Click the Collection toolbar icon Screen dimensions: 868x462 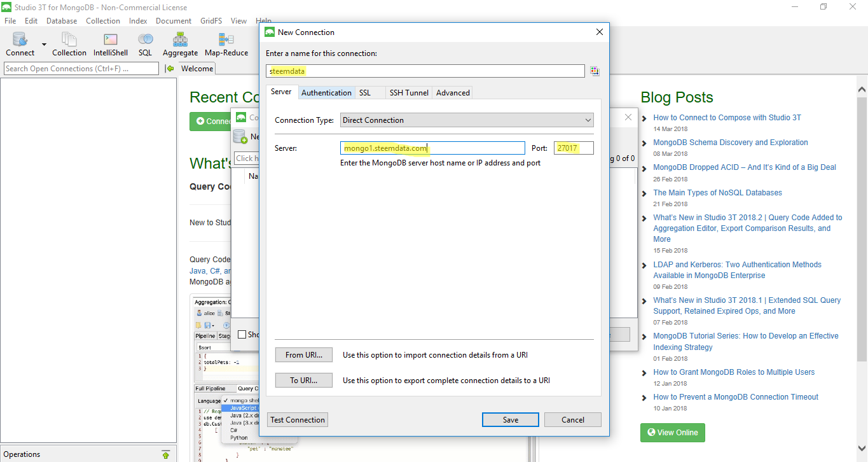(x=69, y=45)
